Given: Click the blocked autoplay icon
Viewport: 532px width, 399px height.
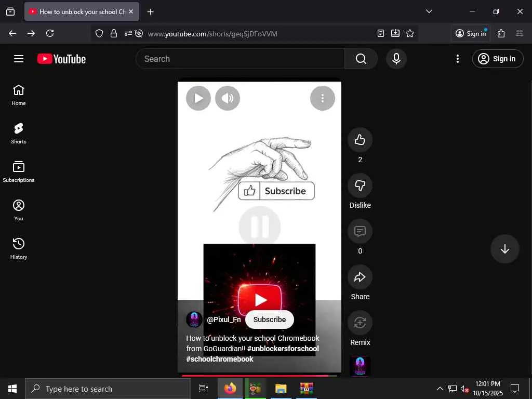Looking at the screenshot, I should [x=139, y=33].
